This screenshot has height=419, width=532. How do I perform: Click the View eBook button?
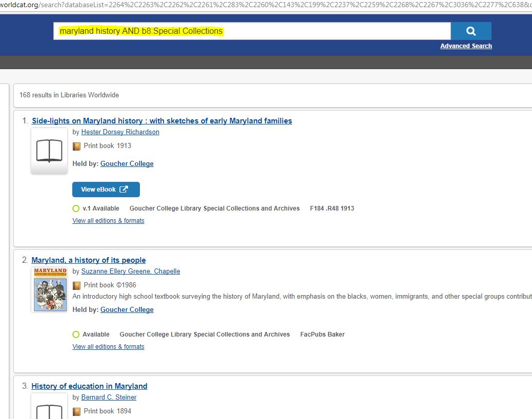(x=106, y=190)
